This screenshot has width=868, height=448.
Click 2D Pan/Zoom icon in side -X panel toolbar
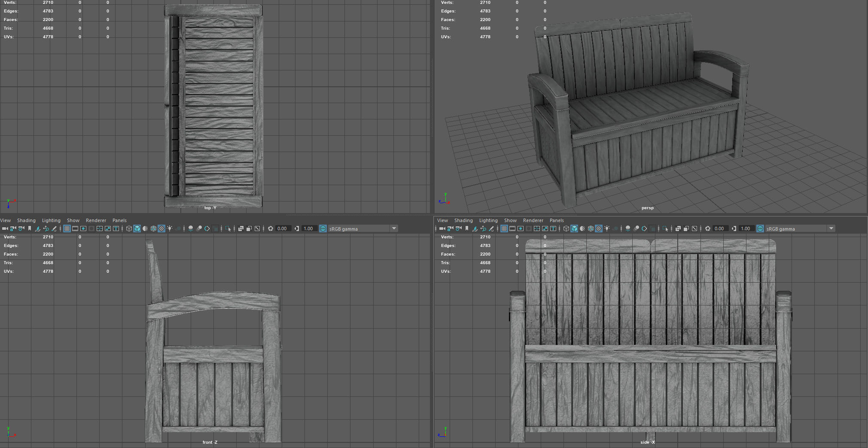[483, 229]
